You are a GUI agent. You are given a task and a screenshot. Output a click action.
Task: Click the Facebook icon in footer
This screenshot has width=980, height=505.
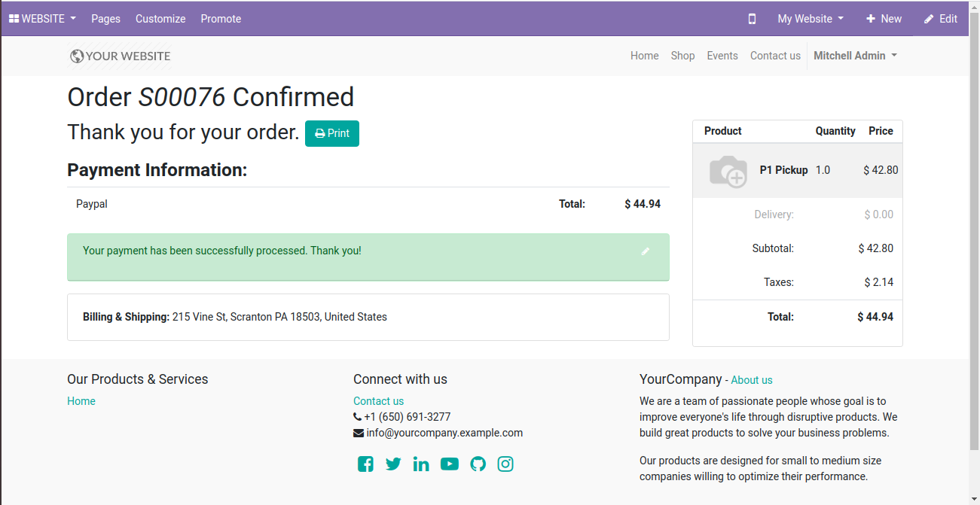pos(365,464)
